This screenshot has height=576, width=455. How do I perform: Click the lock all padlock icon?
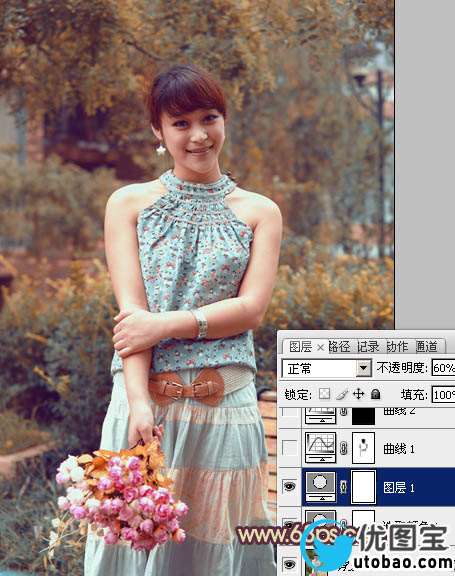coord(375,394)
